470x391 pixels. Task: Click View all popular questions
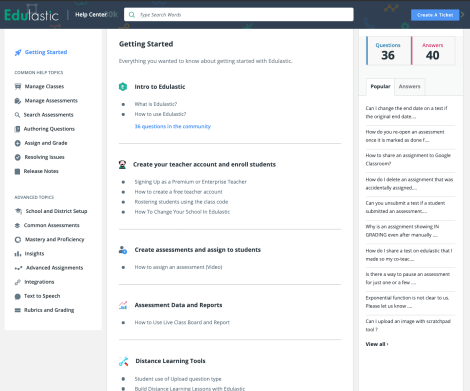(377, 344)
